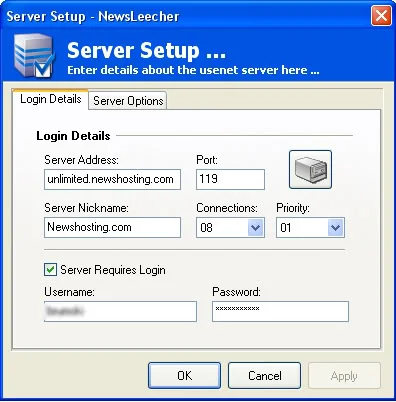This screenshot has height=402, width=396.
Task: Click inside the Password field
Action: [280, 311]
